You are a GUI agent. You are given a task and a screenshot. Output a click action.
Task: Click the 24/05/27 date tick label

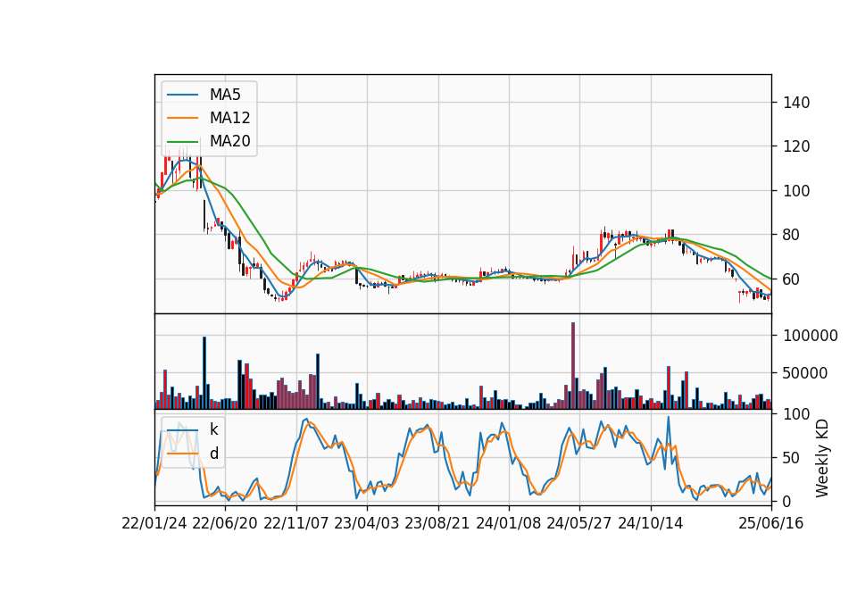[x=579, y=523]
